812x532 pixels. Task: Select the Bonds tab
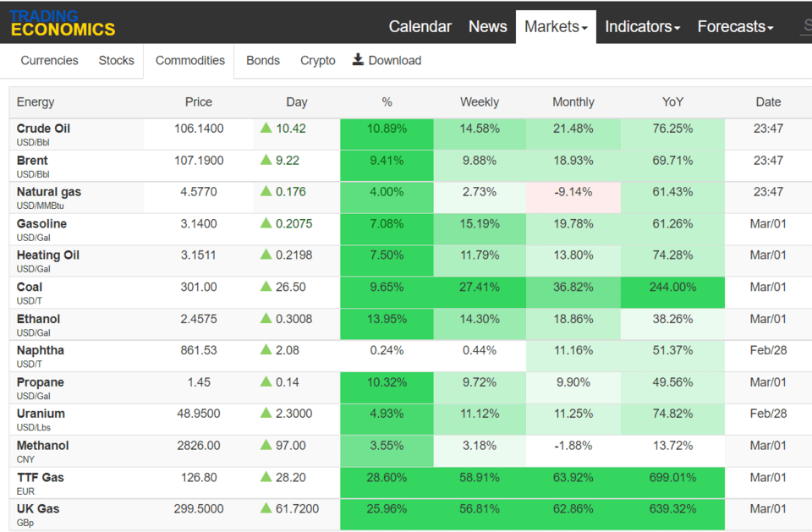click(x=263, y=61)
